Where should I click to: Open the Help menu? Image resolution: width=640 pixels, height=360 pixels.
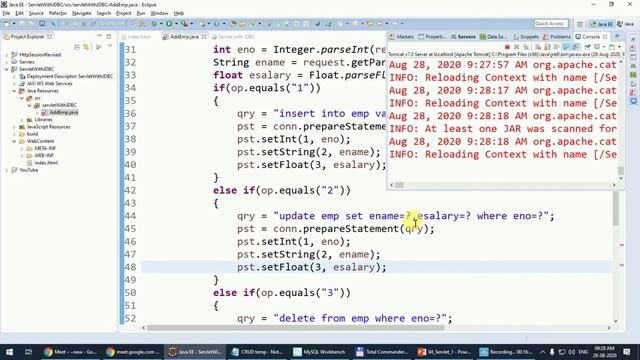pyautogui.click(x=179, y=13)
